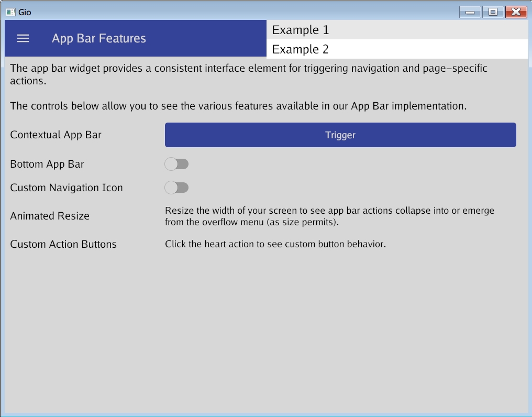
Task: Enable the Custom Navigation Icon switch
Action: (176, 188)
